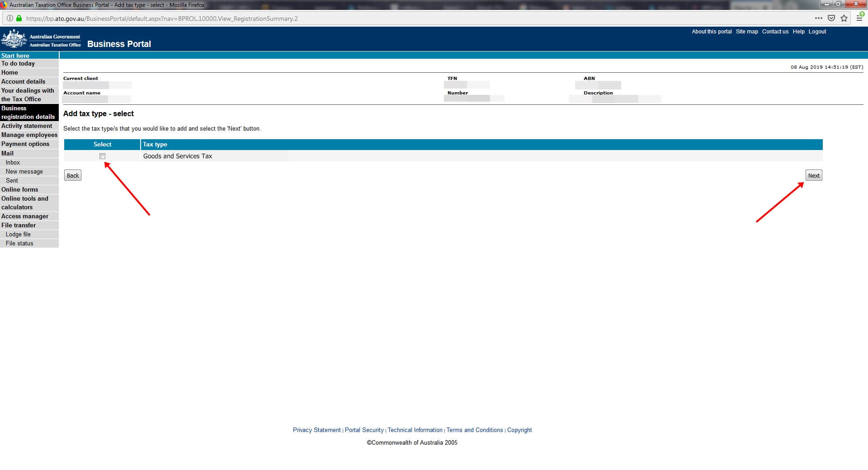Viewport: 868px width, 470px height.
Task: Restore down the Firefox window
Action: pos(839,4)
